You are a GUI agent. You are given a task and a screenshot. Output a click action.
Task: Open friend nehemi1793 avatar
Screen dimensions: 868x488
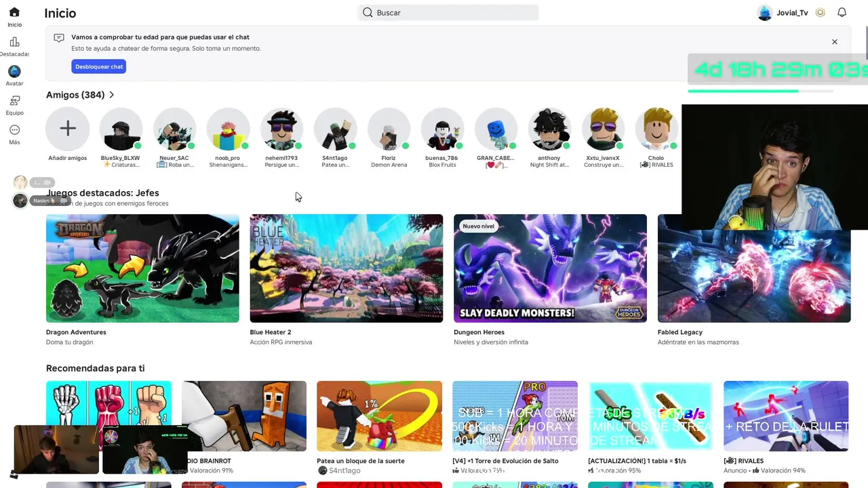pyautogui.click(x=281, y=129)
